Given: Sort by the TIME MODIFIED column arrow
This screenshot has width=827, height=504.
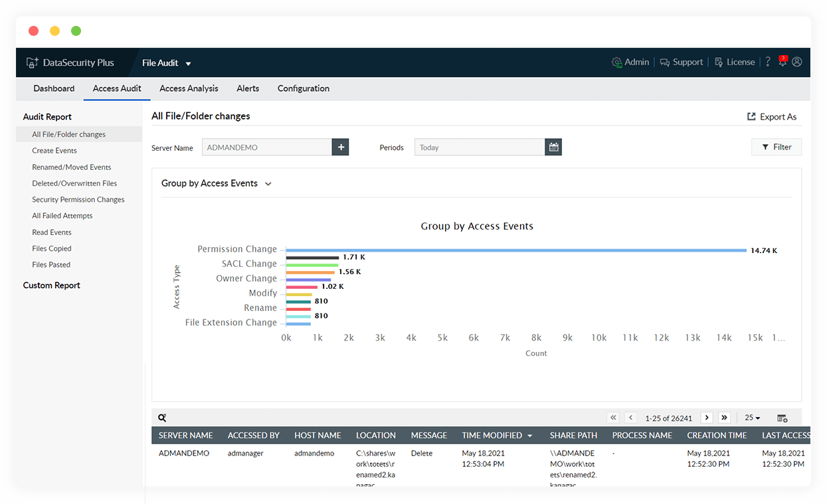Looking at the screenshot, I should coord(528,435).
